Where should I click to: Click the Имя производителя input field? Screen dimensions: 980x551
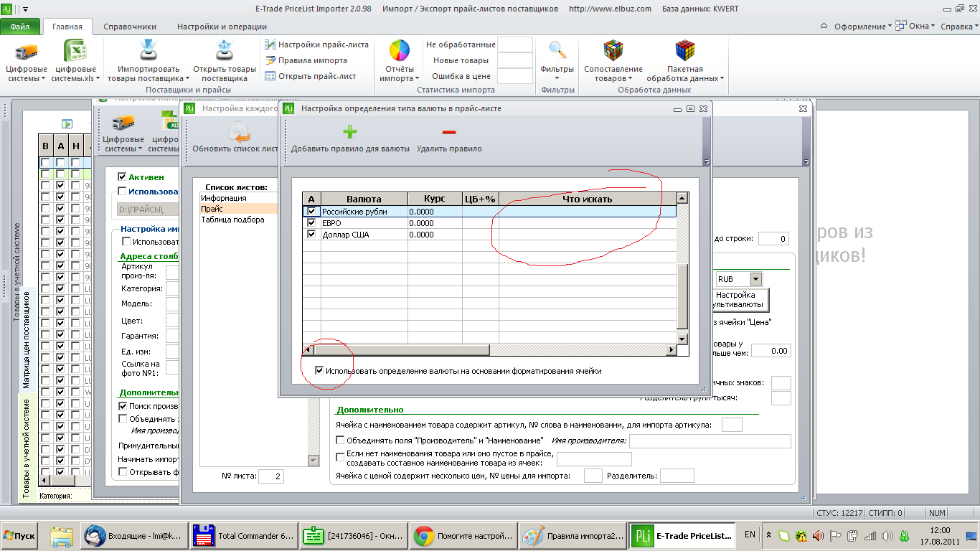click(x=710, y=441)
